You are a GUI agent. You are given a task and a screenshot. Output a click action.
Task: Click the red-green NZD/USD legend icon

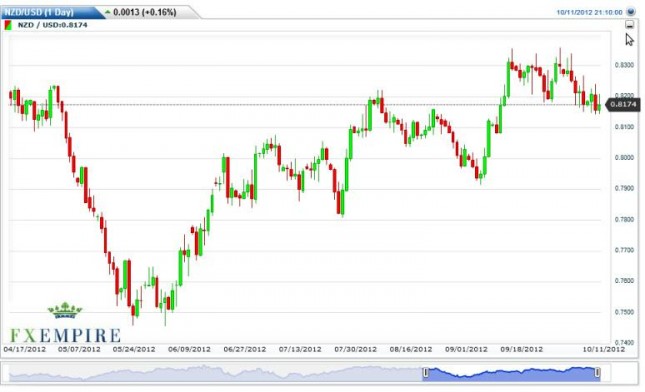[x=8, y=25]
